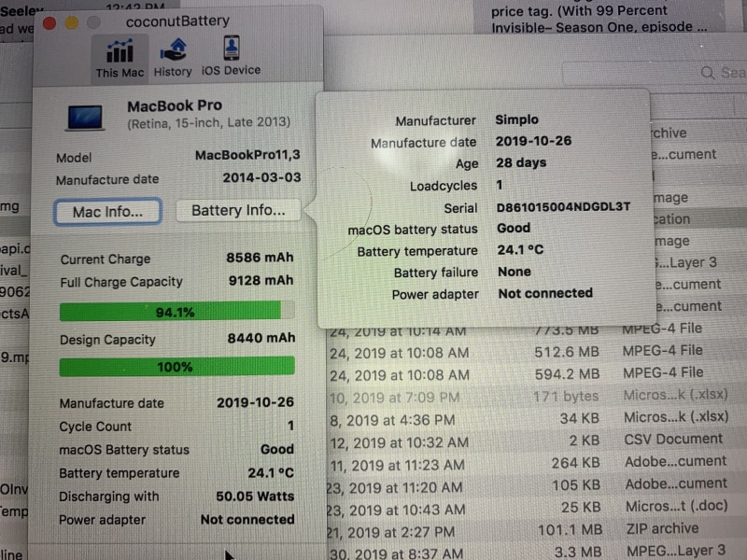The width and height of the screenshot is (747, 560).
Task: Click the battery serial D861015004NDGDL3T
Action: (x=563, y=206)
